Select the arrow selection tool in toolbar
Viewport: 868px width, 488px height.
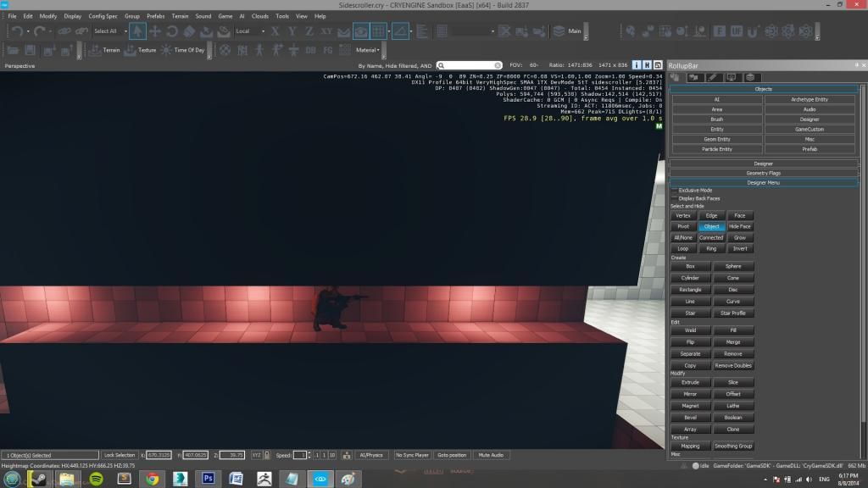137,31
